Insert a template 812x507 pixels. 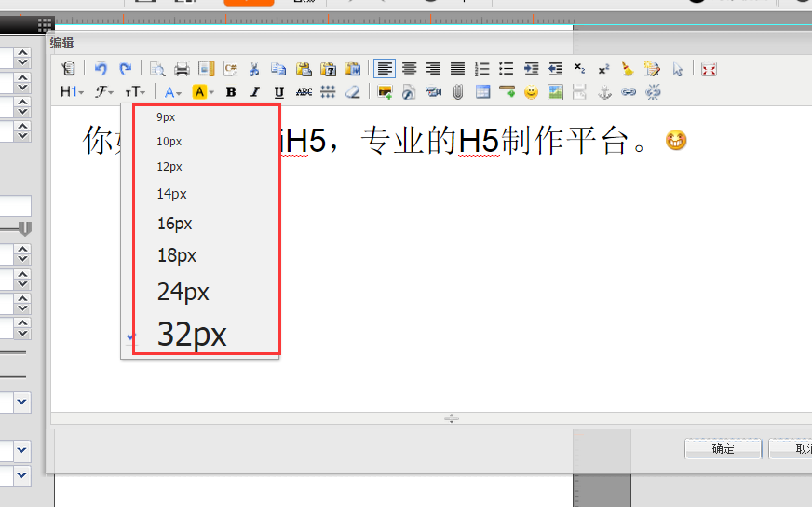tap(206, 68)
